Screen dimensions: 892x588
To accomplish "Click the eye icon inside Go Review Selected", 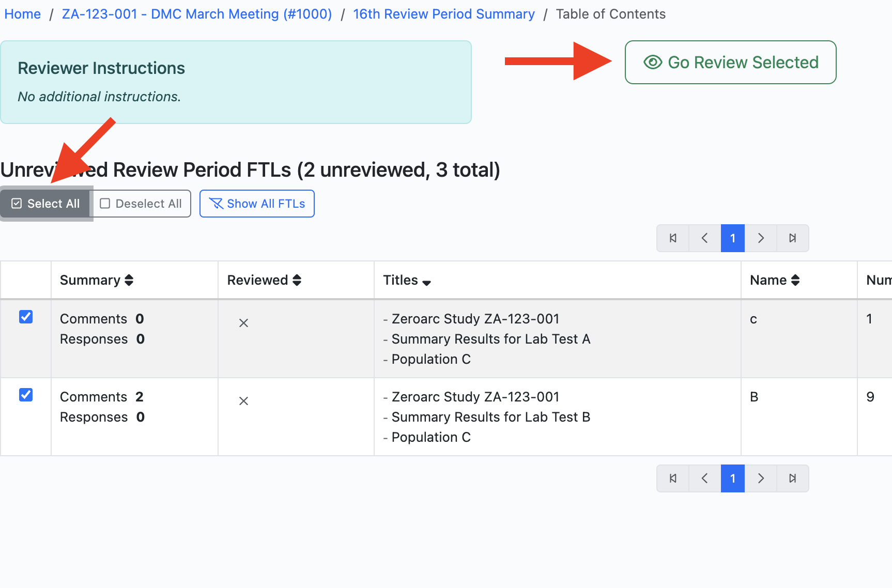I will click(x=653, y=62).
